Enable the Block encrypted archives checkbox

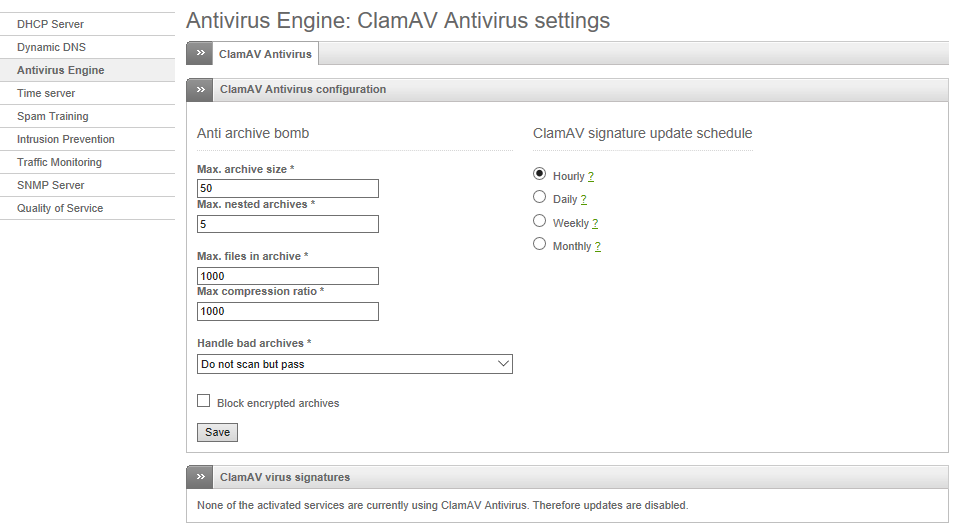click(204, 401)
